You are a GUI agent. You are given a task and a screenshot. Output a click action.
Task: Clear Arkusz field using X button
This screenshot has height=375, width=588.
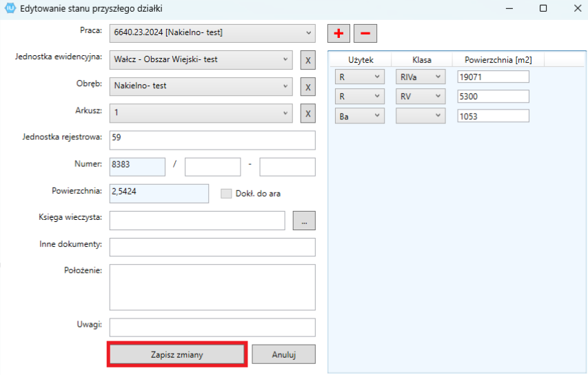pos(307,113)
